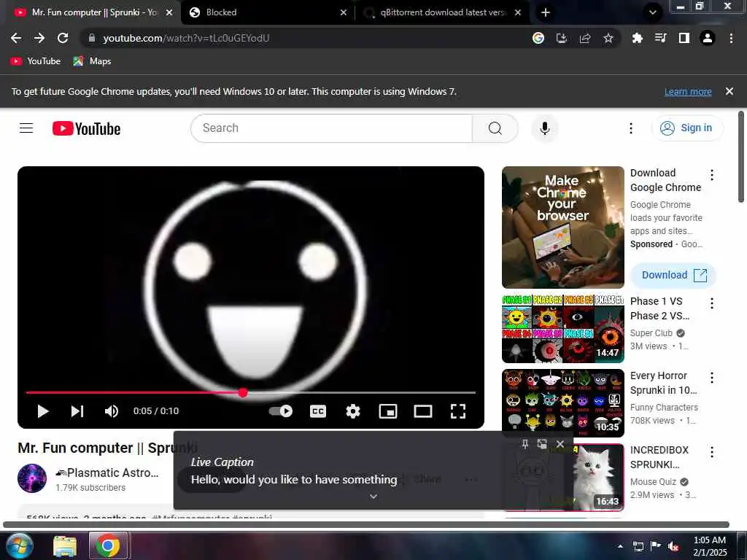The image size is (747, 560).
Task: Open YouTube settings three-dot menu
Action: [x=631, y=128]
